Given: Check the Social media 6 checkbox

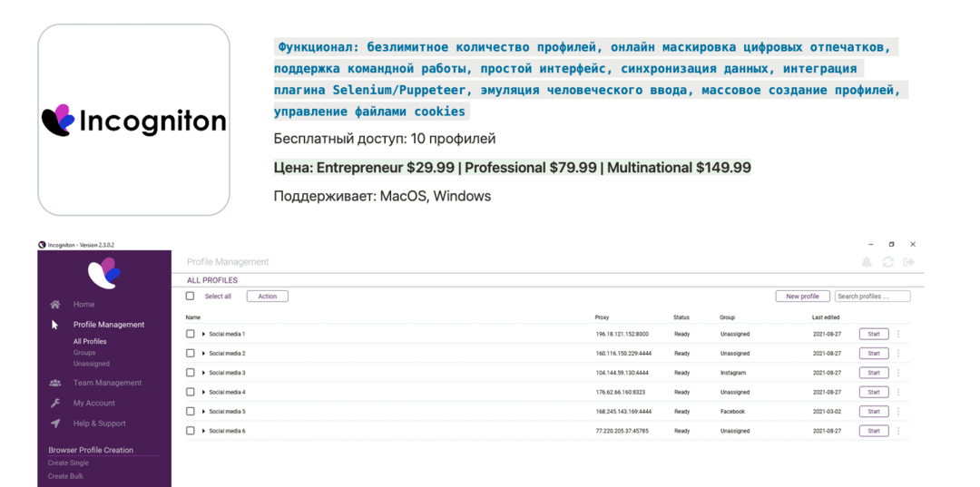Looking at the screenshot, I should pyautogui.click(x=190, y=431).
